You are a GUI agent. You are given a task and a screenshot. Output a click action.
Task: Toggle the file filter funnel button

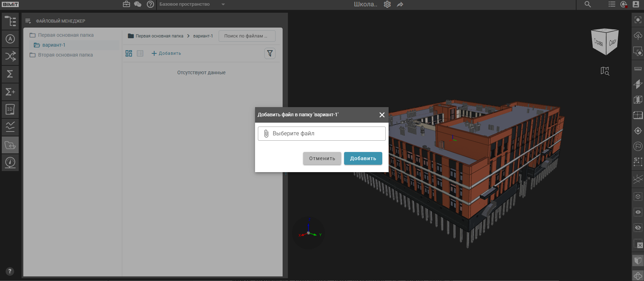click(270, 53)
